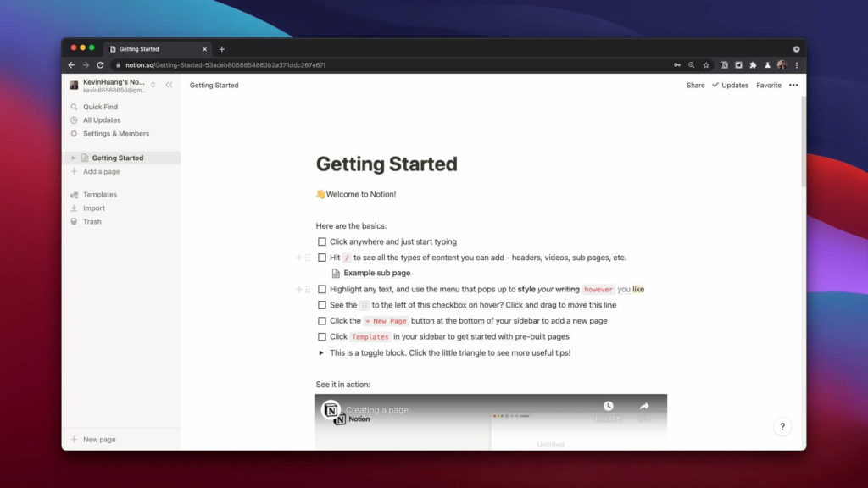868x488 pixels.
Task: Click the extension icon right of the star
Action: point(724,64)
